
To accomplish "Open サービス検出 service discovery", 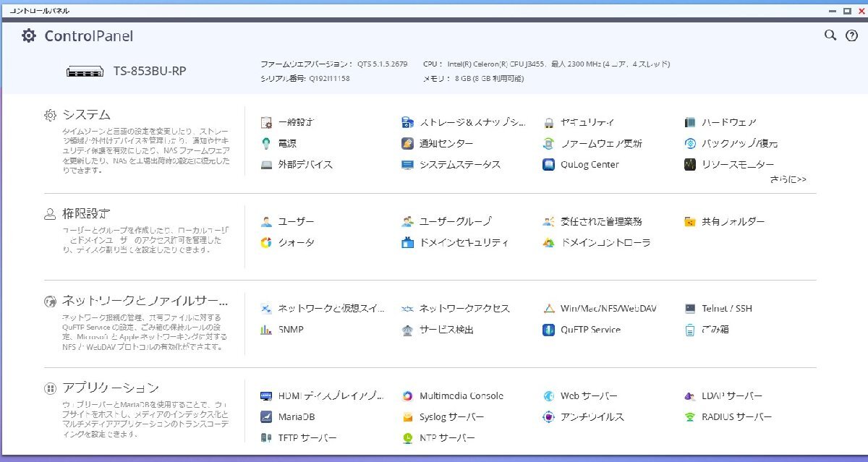I will pos(438,329).
